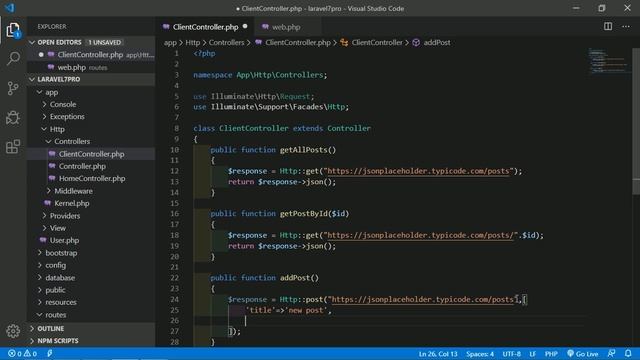
Task: Click the editor vertical scrollbar
Action: 636,122
